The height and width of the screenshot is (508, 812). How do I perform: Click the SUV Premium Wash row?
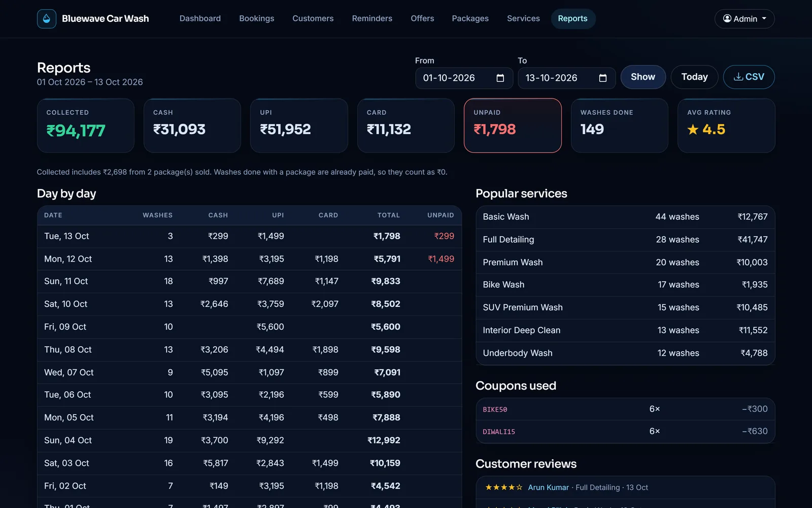coord(625,308)
